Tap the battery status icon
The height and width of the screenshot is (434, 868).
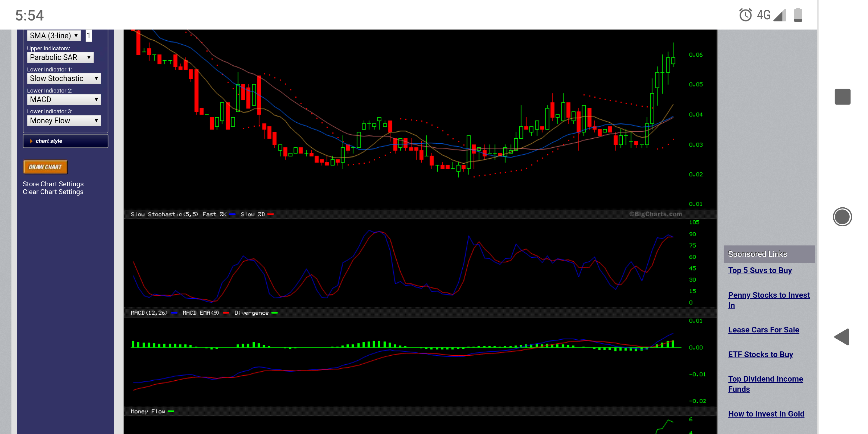[x=798, y=15]
